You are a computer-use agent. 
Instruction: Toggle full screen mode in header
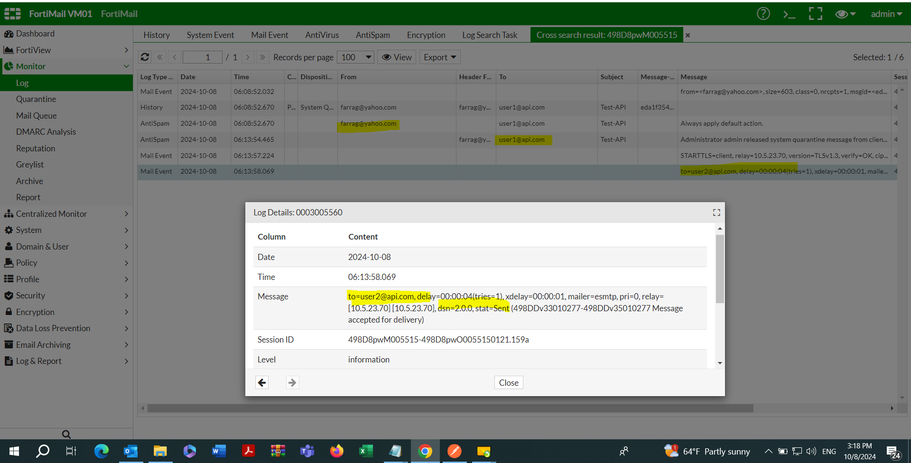[816, 14]
